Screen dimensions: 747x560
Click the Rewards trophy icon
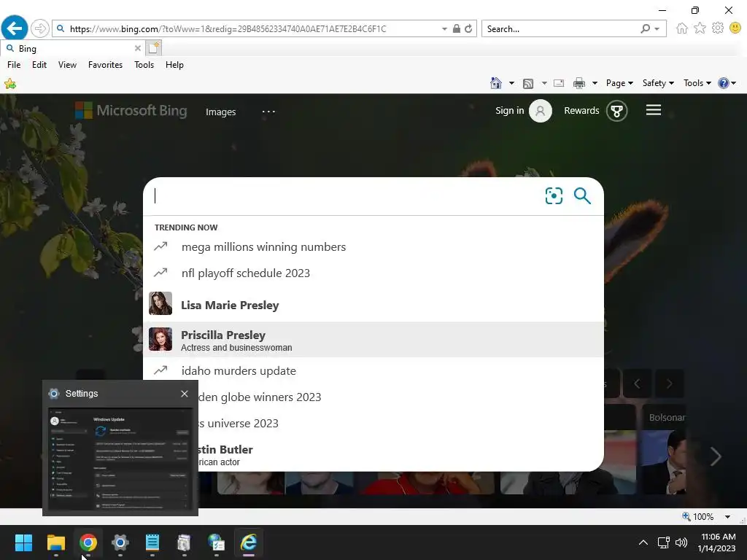617,111
